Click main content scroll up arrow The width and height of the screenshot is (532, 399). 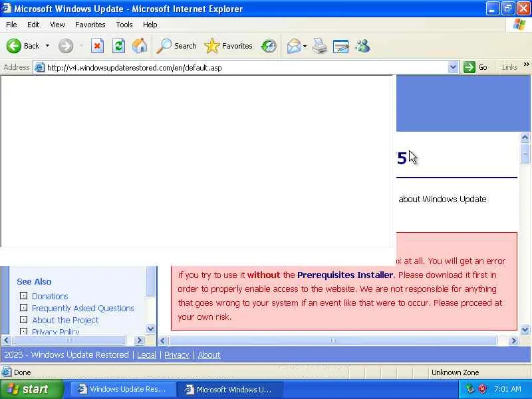pos(525,138)
